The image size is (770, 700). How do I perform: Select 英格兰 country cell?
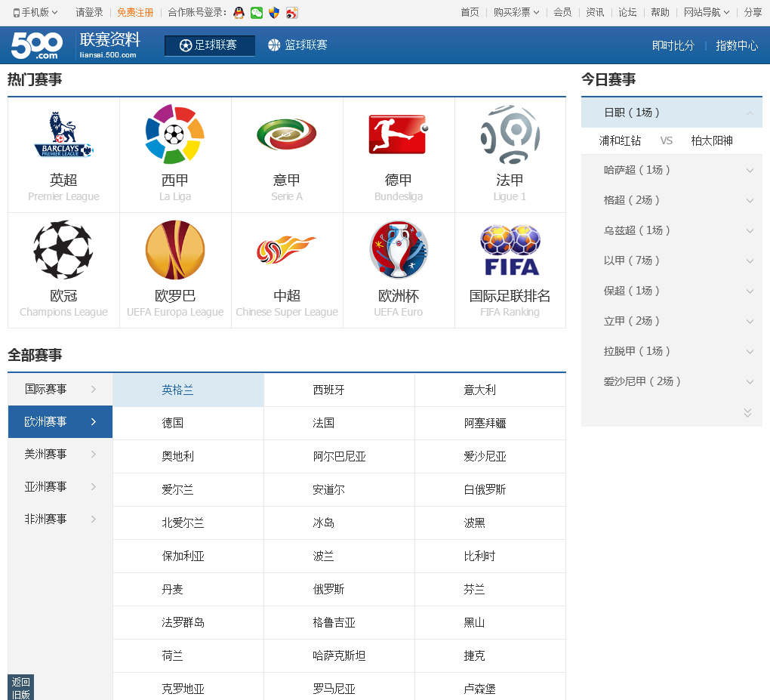tap(188, 390)
